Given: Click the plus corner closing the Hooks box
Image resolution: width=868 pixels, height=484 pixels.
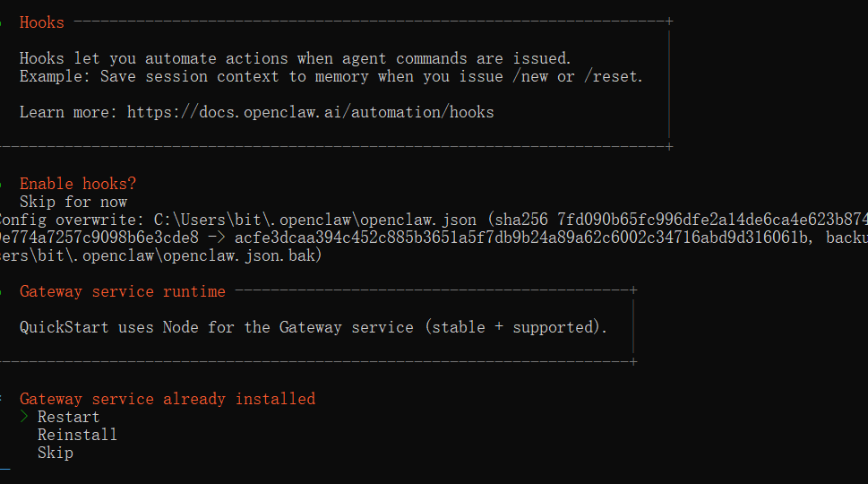Looking at the screenshot, I should coord(669,146).
